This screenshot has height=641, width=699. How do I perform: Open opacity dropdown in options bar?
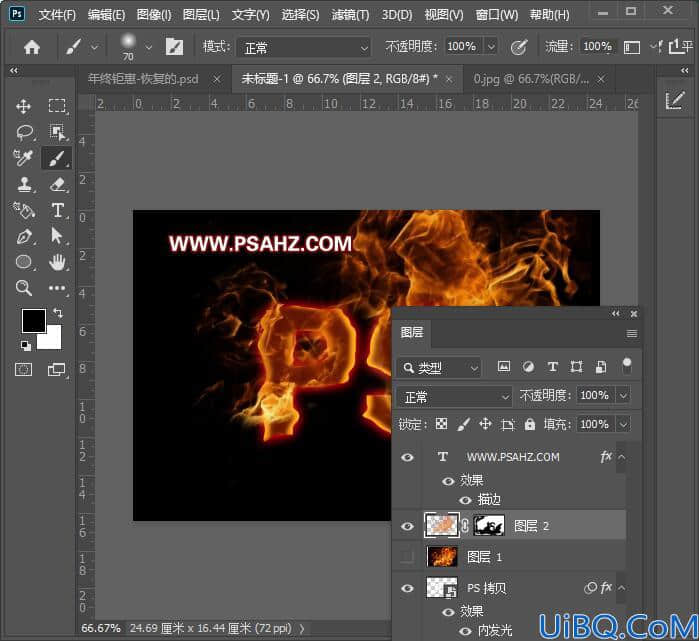tap(491, 46)
